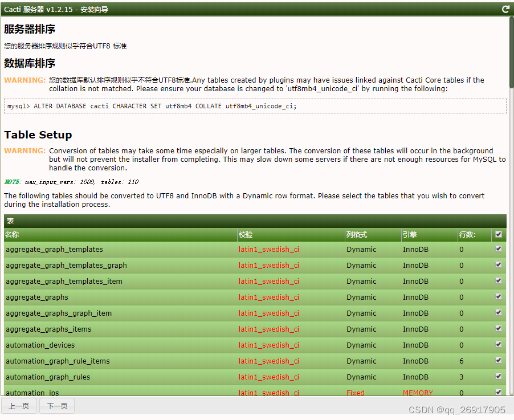Click the 服务器排序 heading
The height and width of the screenshot is (420, 514).
click(30, 29)
